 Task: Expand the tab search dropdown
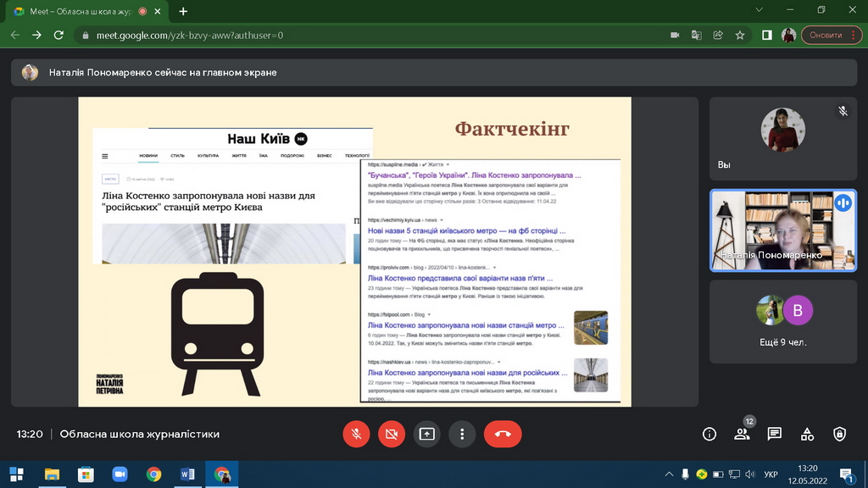(759, 10)
